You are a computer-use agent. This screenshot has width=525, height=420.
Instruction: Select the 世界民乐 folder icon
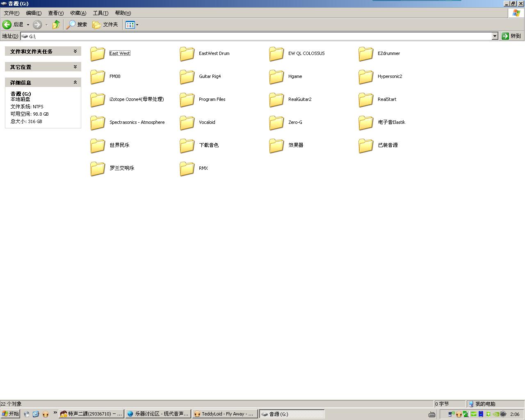[98, 145]
